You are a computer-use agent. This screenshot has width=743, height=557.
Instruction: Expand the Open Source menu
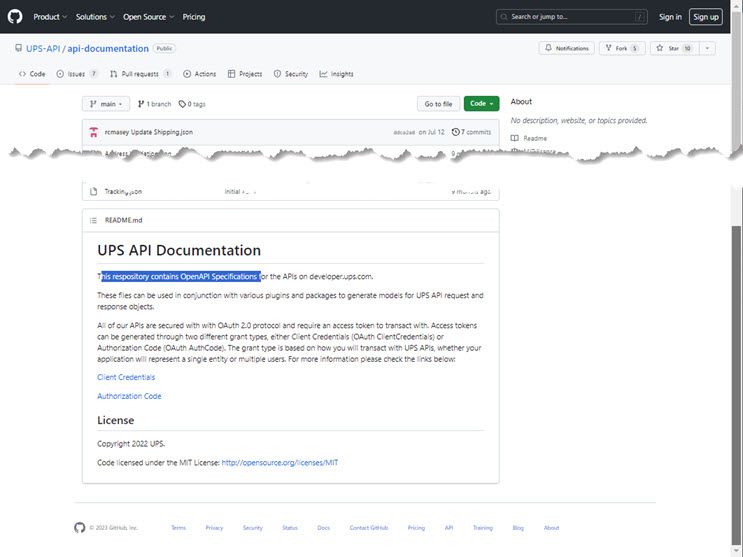tap(148, 17)
